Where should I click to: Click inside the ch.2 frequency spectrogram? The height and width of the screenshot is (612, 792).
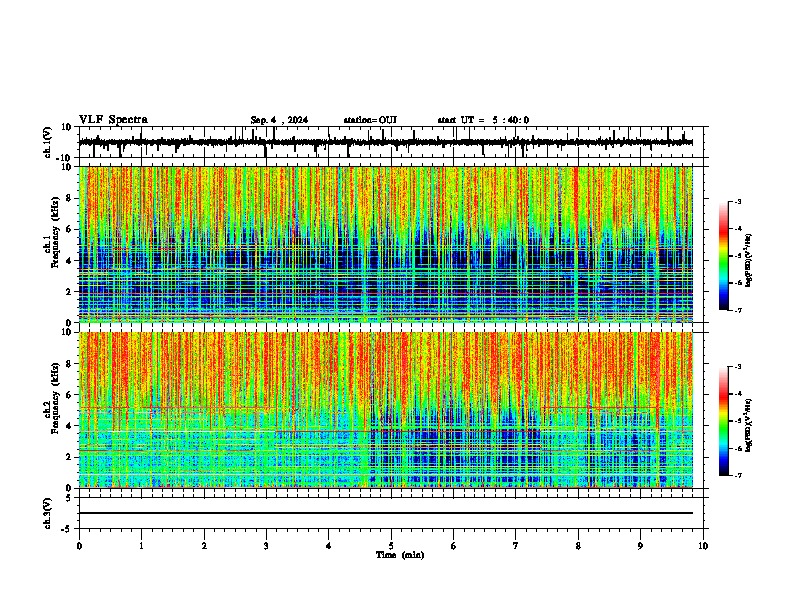[x=386, y=410]
